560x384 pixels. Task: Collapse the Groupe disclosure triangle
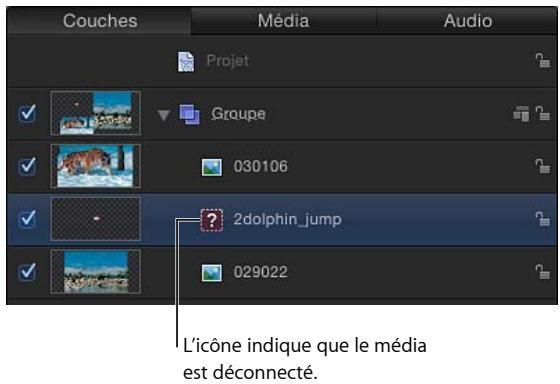tap(164, 115)
